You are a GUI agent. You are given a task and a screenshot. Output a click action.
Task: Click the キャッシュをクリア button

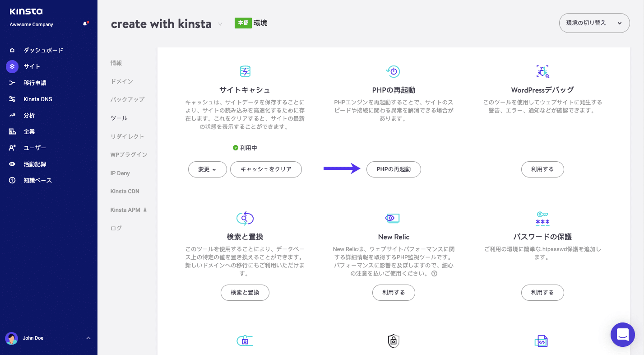pos(266,169)
